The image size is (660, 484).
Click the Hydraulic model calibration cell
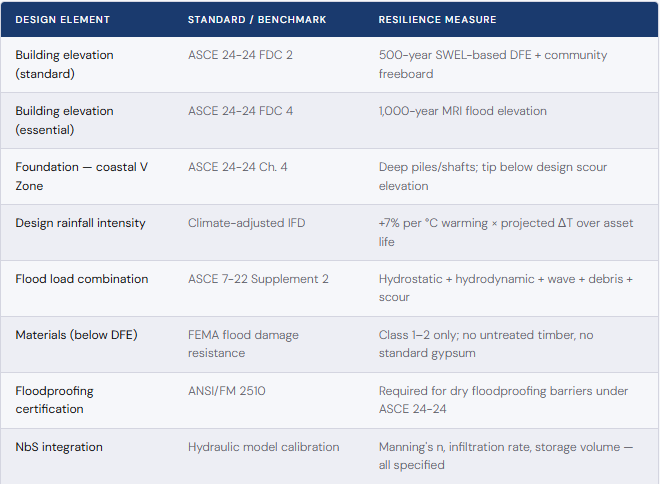[x=263, y=447]
